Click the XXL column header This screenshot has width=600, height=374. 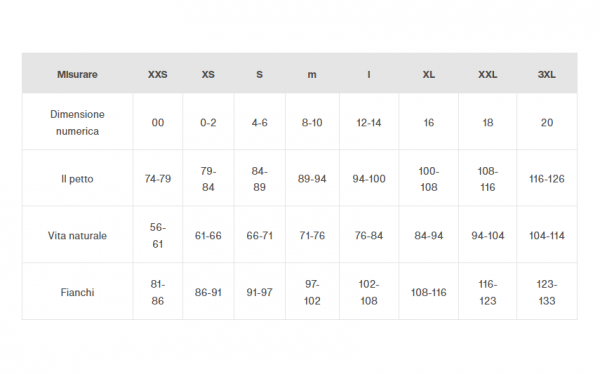[488, 74]
